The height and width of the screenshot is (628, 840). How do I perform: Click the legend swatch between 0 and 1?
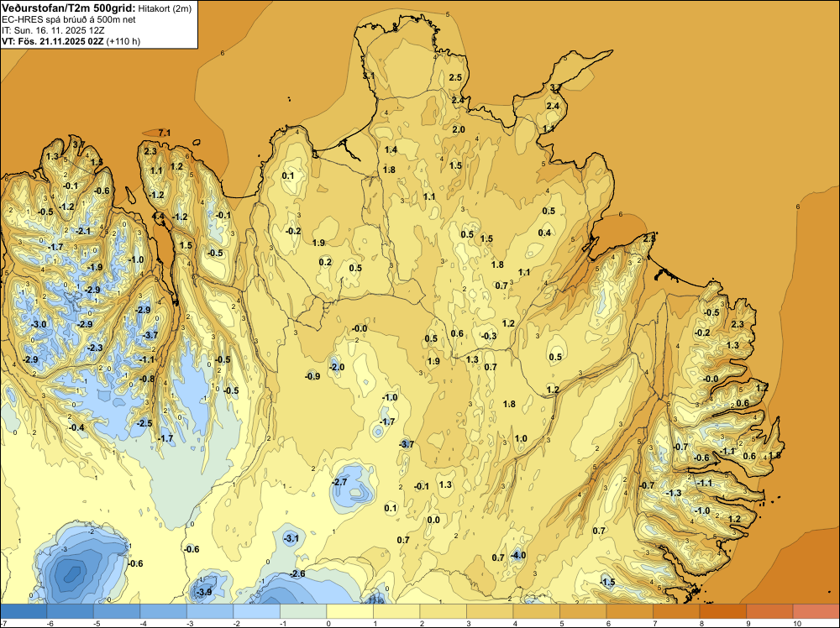point(349,611)
